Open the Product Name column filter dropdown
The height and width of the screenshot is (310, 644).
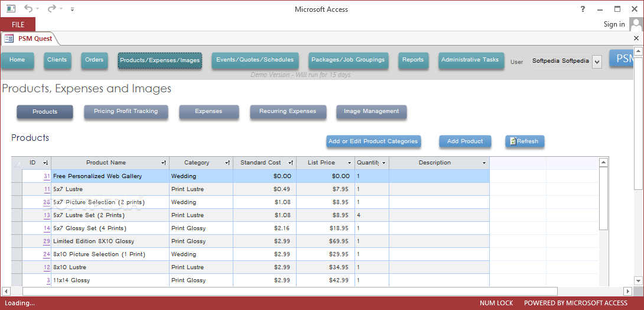[x=164, y=163]
